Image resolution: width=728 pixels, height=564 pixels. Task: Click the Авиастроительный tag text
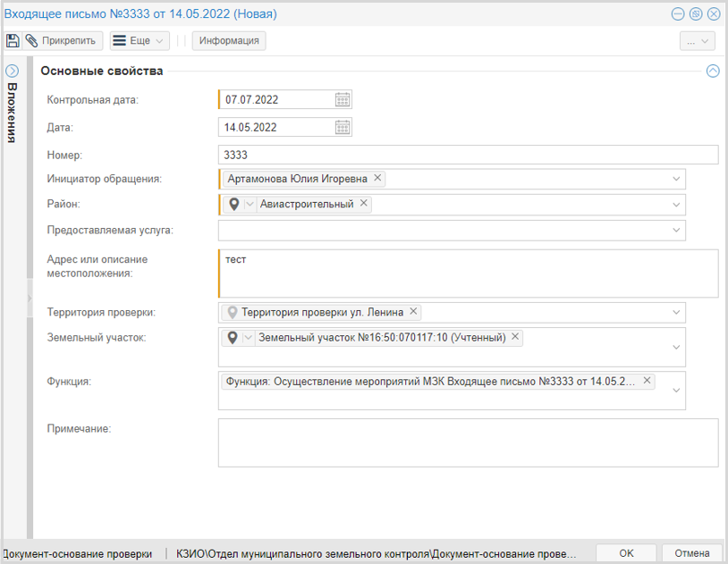[x=307, y=204]
